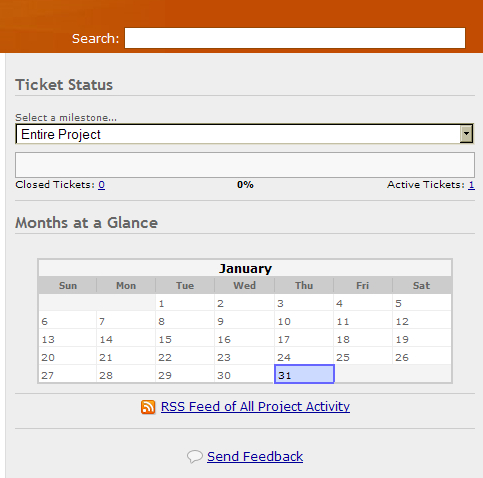Select January 28 in the calendar
This screenshot has height=478, width=483.
click(126, 375)
